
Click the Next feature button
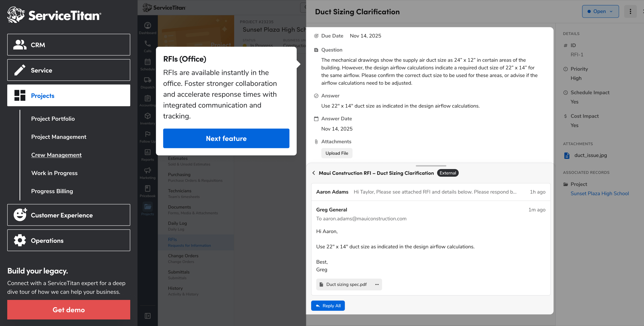(x=226, y=138)
